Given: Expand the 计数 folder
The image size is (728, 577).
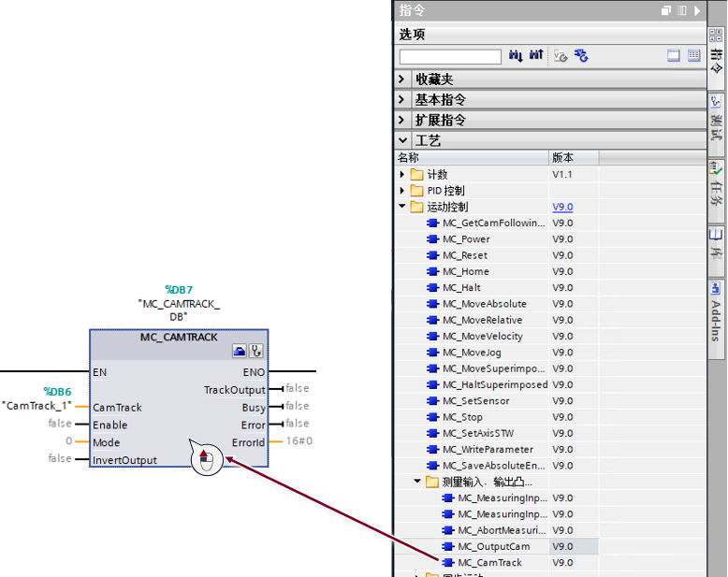Looking at the screenshot, I should tap(402, 174).
